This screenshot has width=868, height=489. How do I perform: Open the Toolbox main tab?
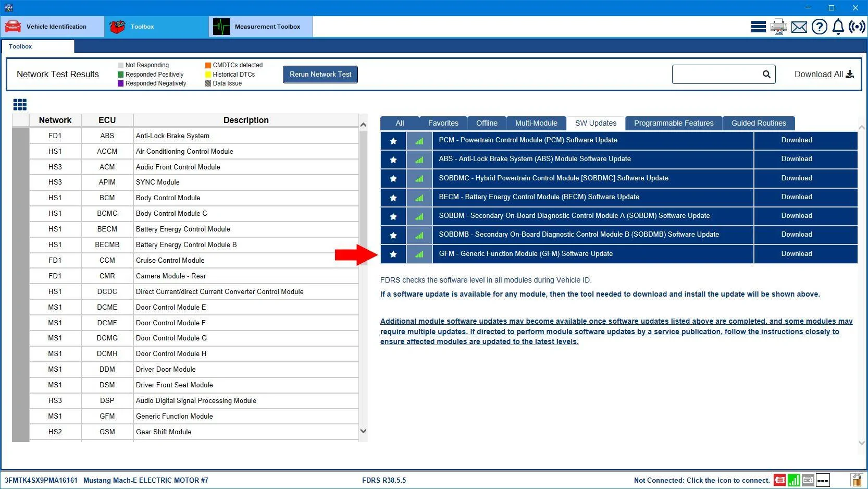[156, 27]
